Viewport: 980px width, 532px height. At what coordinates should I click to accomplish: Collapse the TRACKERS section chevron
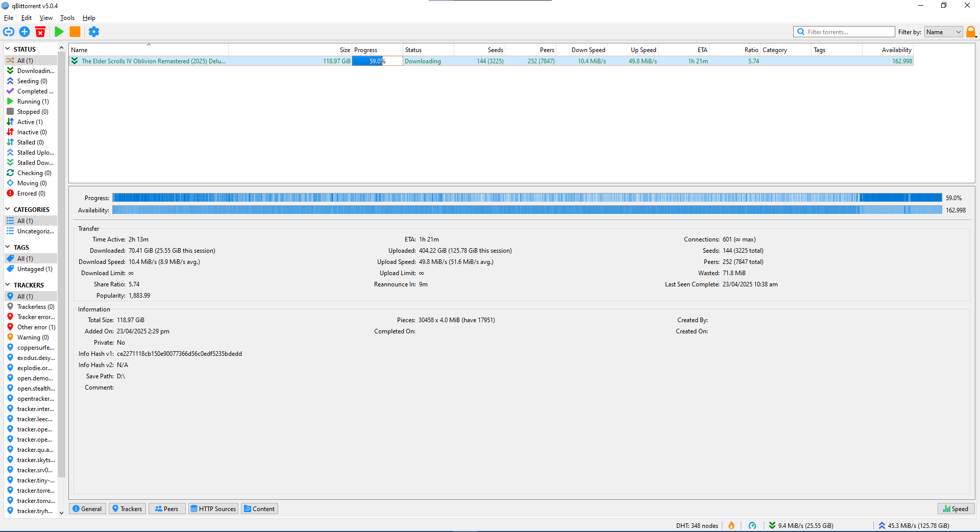pos(8,285)
